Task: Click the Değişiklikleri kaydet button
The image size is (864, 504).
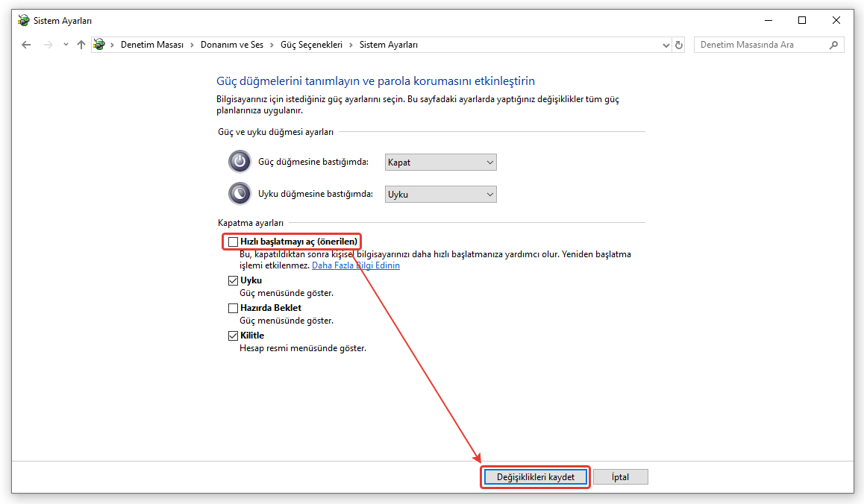Action: tap(536, 477)
